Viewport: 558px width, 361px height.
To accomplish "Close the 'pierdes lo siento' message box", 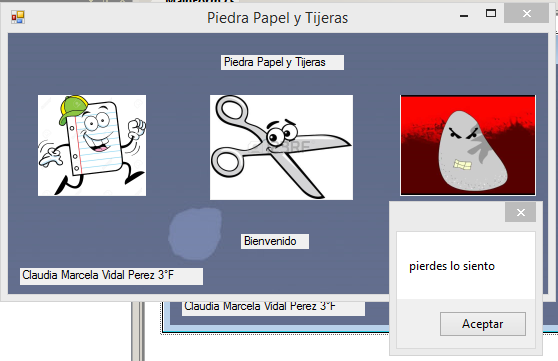I will pos(520,213).
